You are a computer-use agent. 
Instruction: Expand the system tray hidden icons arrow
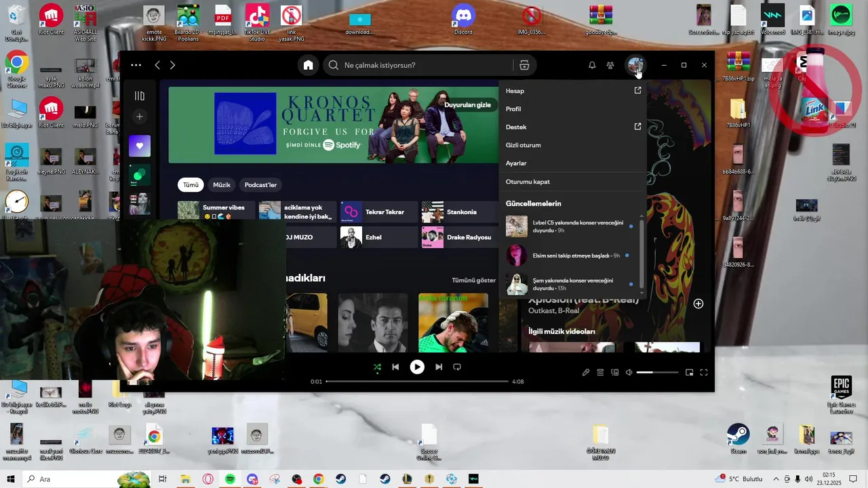[x=776, y=479]
